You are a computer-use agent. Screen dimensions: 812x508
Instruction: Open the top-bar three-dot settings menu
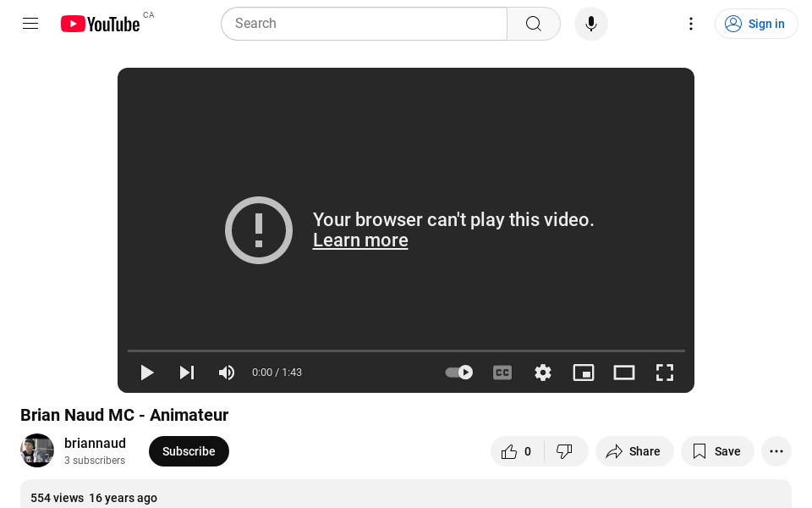[x=691, y=24]
